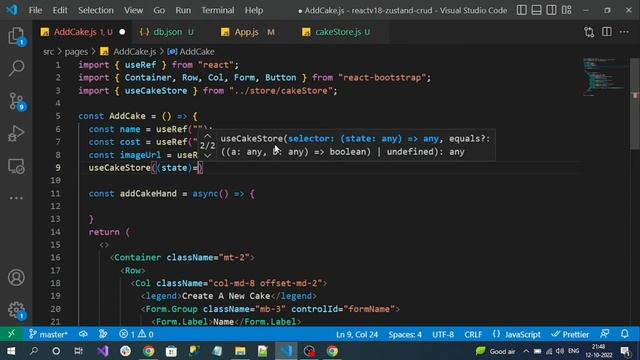640x360 pixels.
Task: Open the notifications bell
Action: (x=624, y=334)
